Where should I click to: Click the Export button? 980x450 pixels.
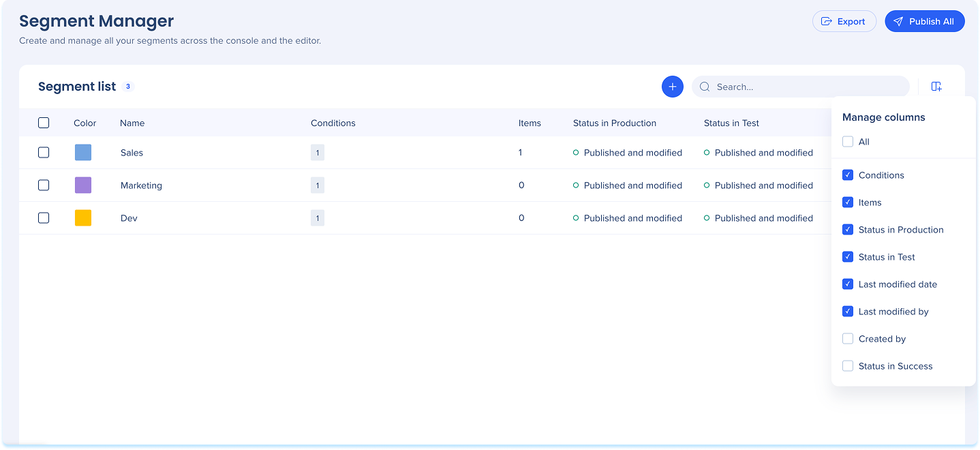click(844, 21)
